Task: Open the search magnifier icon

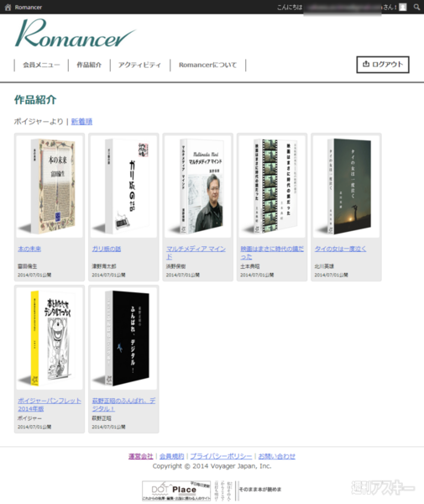Action: tap(416, 7)
